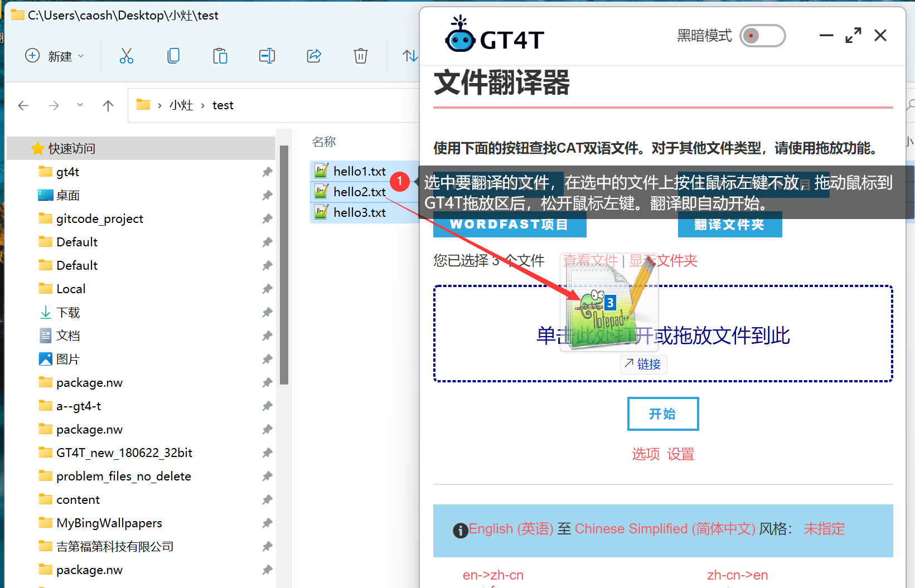Click the Sort icon in the Explorer toolbar

tap(410, 56)
